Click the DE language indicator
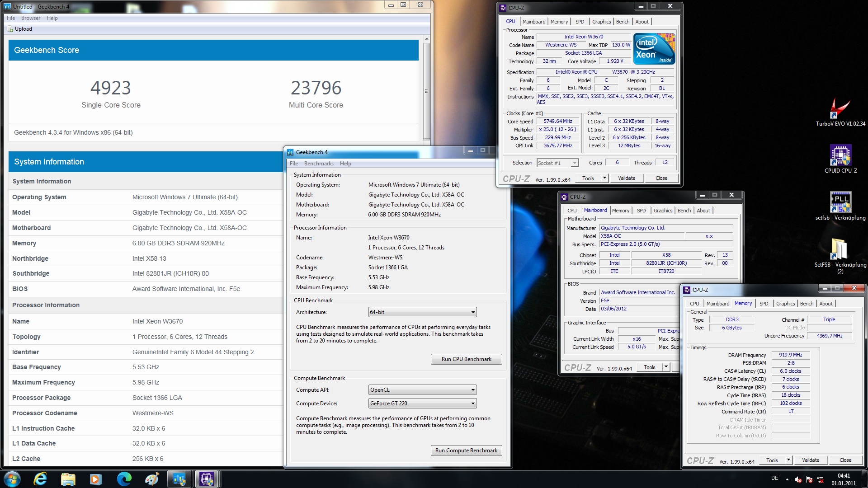 774,478
